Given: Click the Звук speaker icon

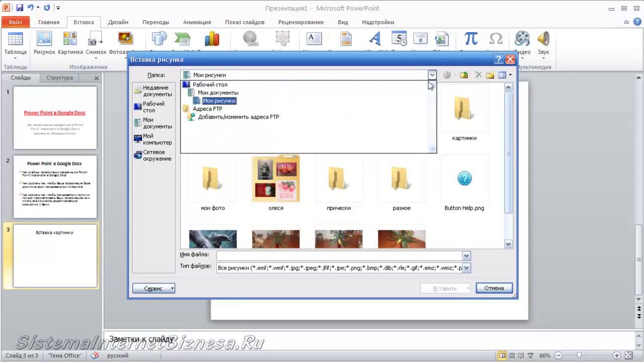Looking at the screenshot, I should 543,39.
